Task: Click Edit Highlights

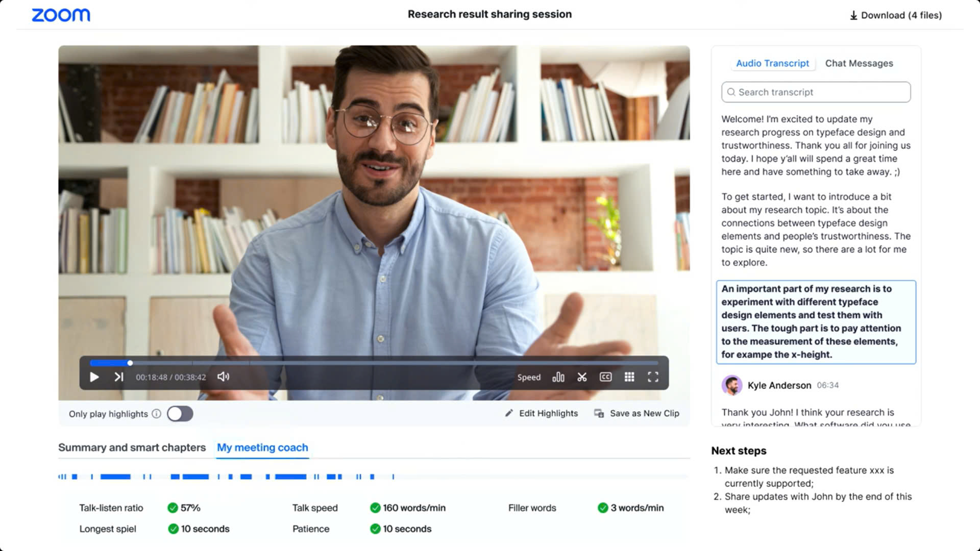Action: 542,413
